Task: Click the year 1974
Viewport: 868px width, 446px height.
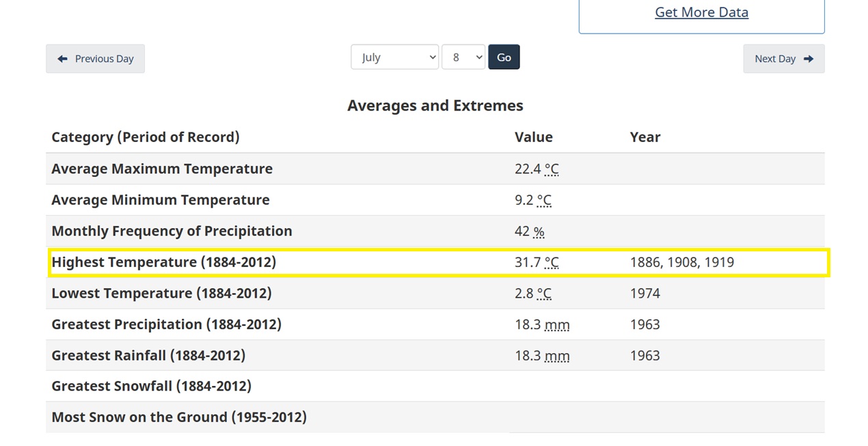Action: click(x=645, y=294)
